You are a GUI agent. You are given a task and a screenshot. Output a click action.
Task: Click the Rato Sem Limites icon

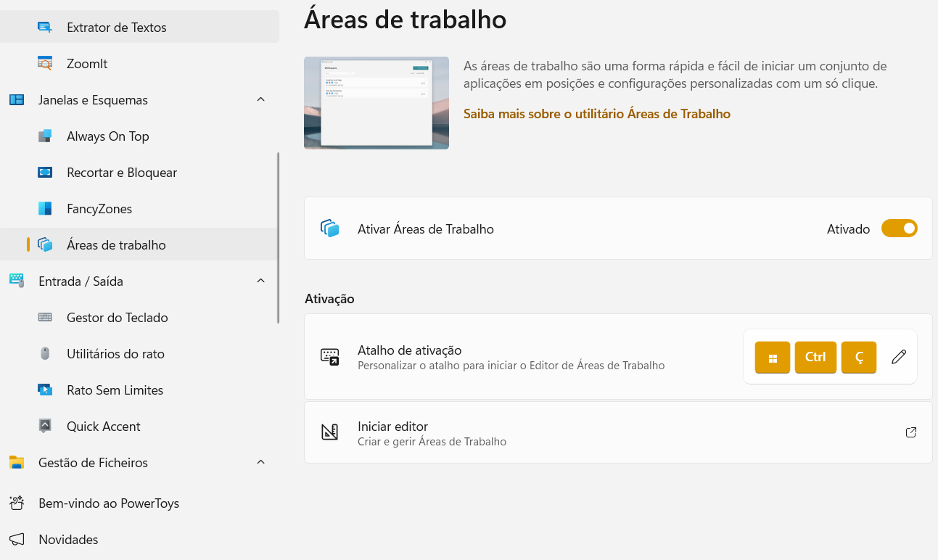45,390
